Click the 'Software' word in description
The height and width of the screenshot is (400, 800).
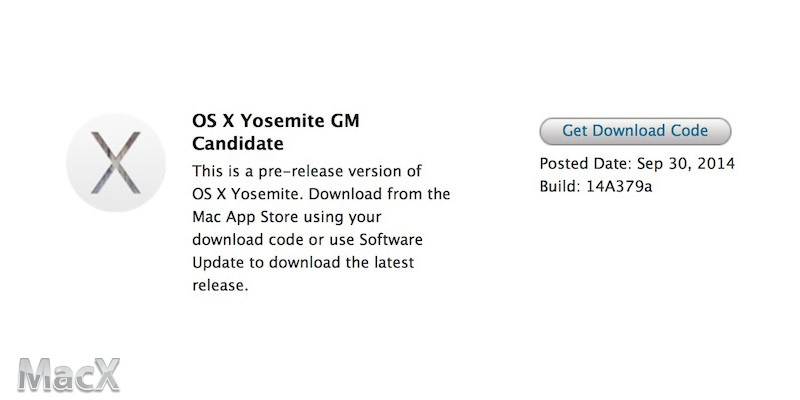(x=390, y=239)
